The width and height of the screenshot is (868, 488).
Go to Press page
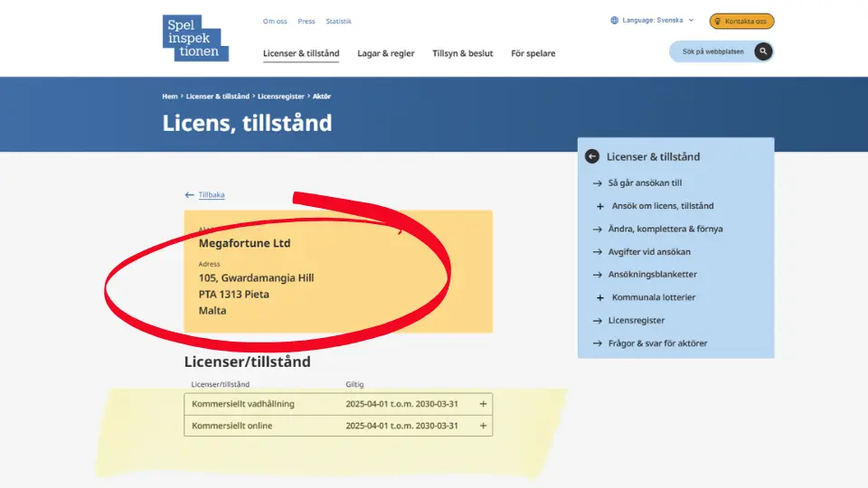(307, 21)
